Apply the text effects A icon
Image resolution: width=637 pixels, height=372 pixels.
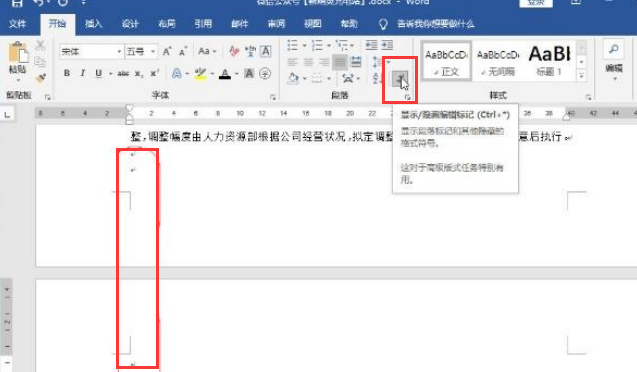[x=176, y=74]
